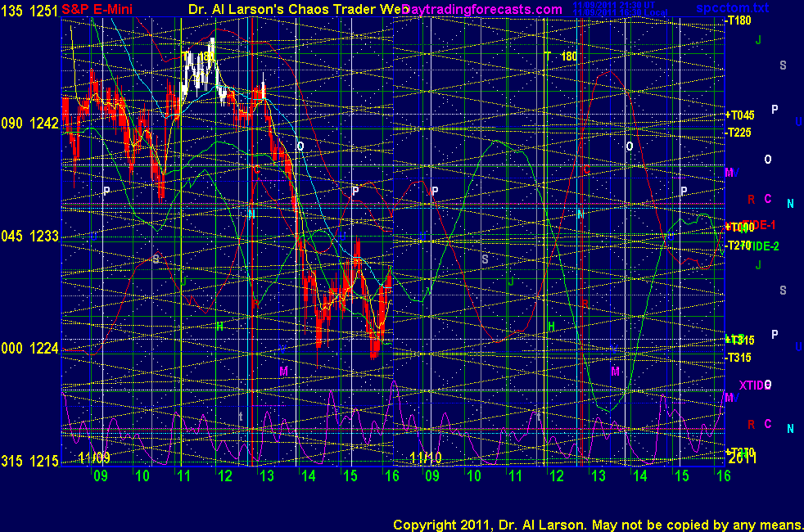This screenshot has width=804, height=532.
Task: Click the 090 1242 price axis label
Action: 29,123
